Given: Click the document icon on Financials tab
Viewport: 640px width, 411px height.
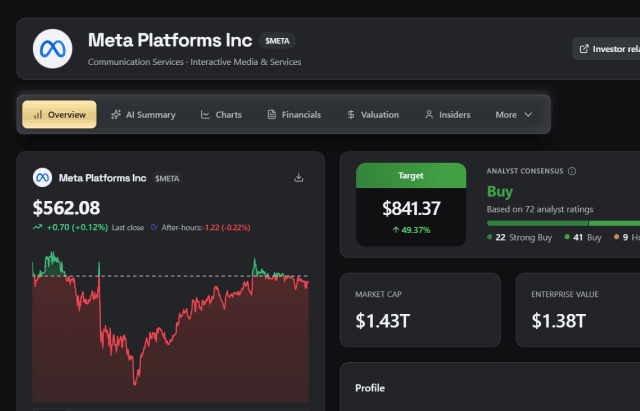Looking at the screenshot, I should 272,115.
